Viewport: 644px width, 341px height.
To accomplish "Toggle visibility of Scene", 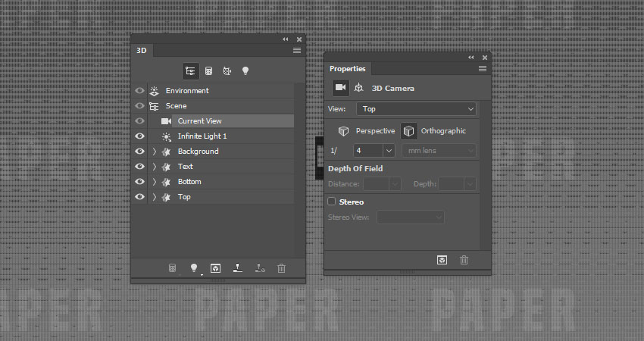I will pos(139,106).
